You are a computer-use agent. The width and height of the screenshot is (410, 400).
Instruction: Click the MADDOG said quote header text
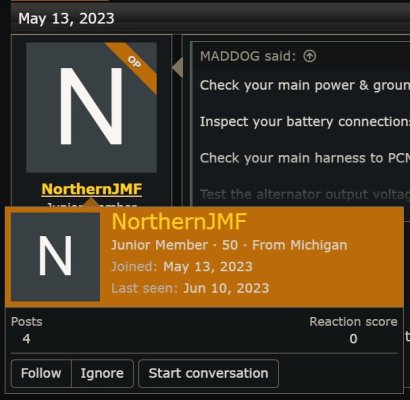248,56
